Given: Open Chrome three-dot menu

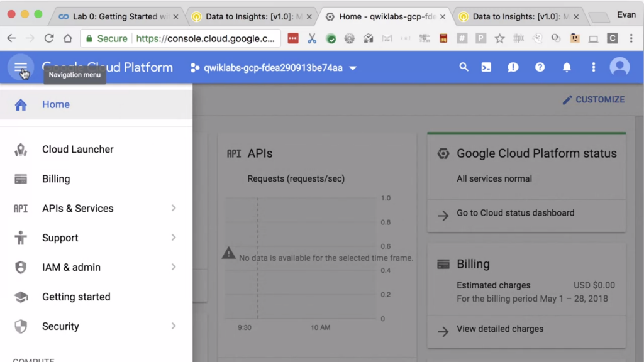Looking at the screenshot, I should (631, 38).
